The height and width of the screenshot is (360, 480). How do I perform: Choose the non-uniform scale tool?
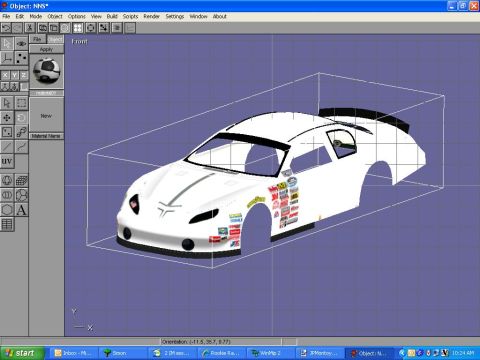tap(7, 132)
